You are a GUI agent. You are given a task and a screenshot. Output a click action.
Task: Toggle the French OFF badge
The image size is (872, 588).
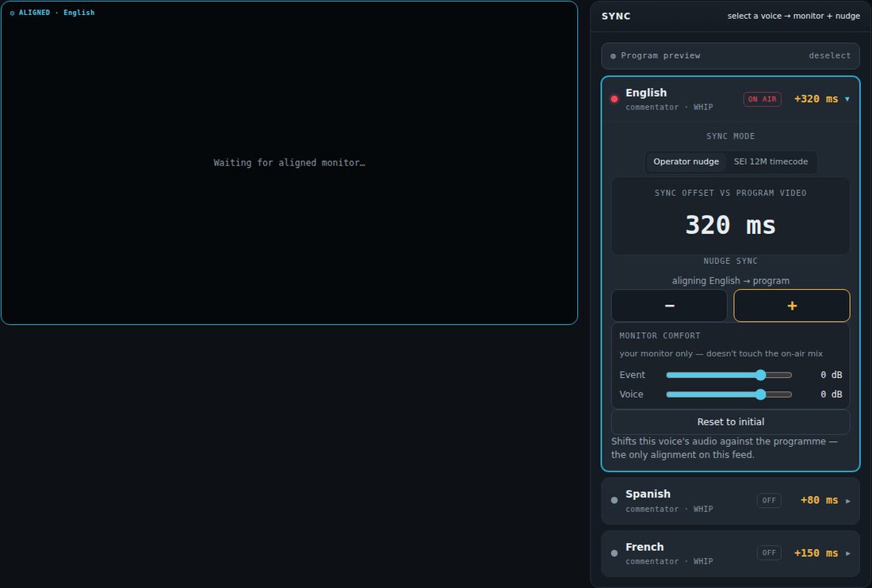(769, 553)
